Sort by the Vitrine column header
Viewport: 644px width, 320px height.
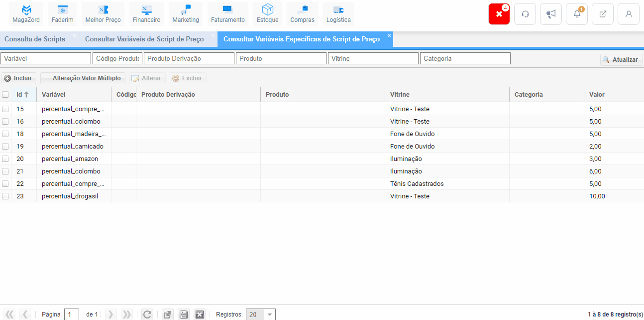pyautogui.click(x=447, y=94)
